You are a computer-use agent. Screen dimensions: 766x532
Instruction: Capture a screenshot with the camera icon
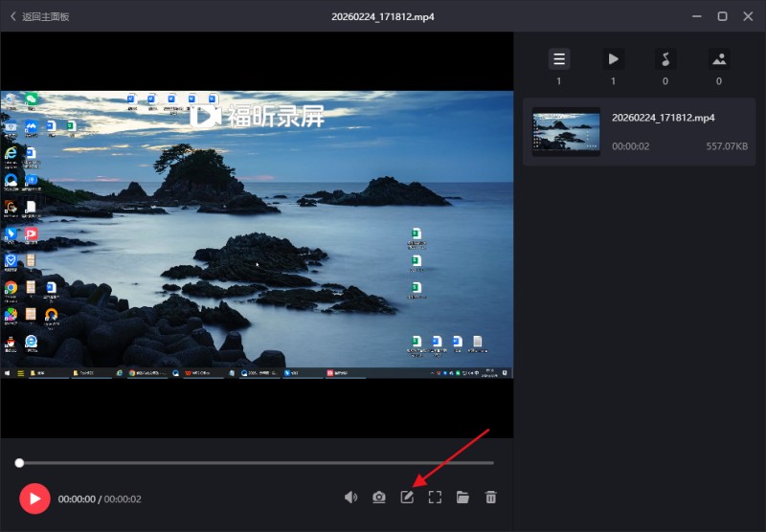tap(379, 498)
